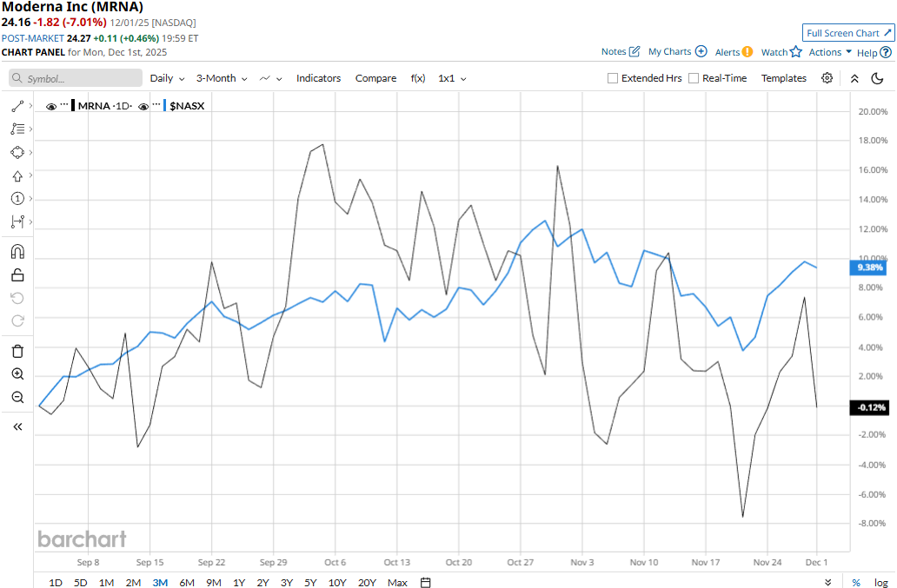
Task: Select the 9M time range
Action: coord(214,582)
